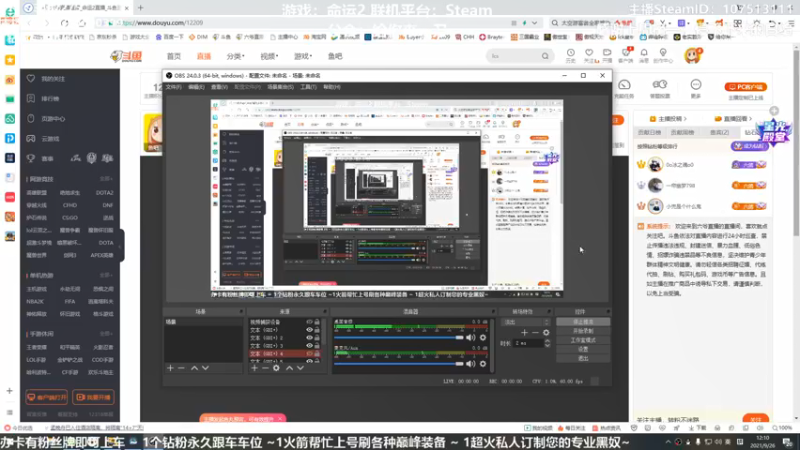Viewport: 800px width, 450px height.
Task: Remove selected source with minus icon
Action: tap(265, 368)
